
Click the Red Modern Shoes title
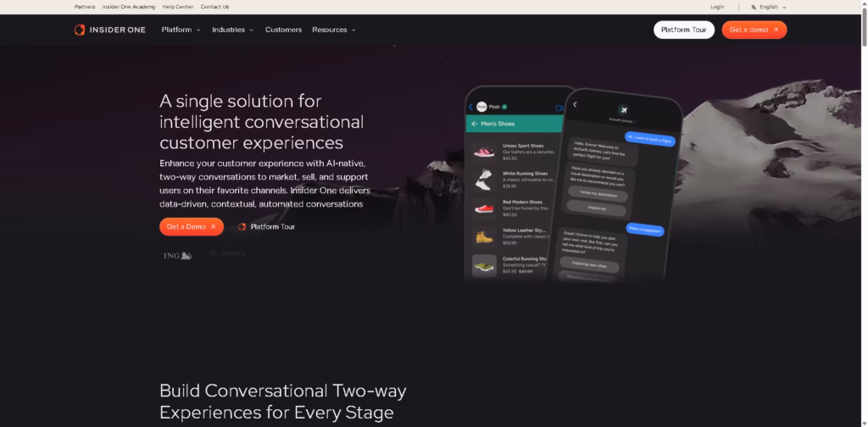click(522, 202)
